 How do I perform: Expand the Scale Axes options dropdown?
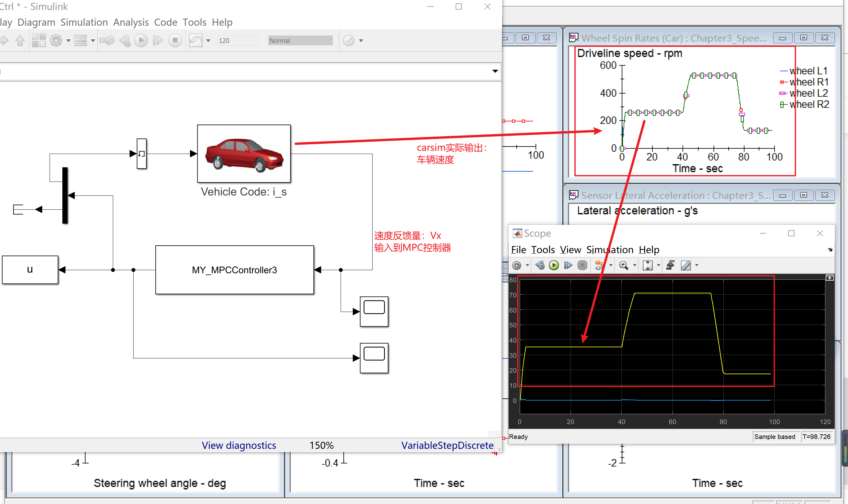tap(658, 265)
